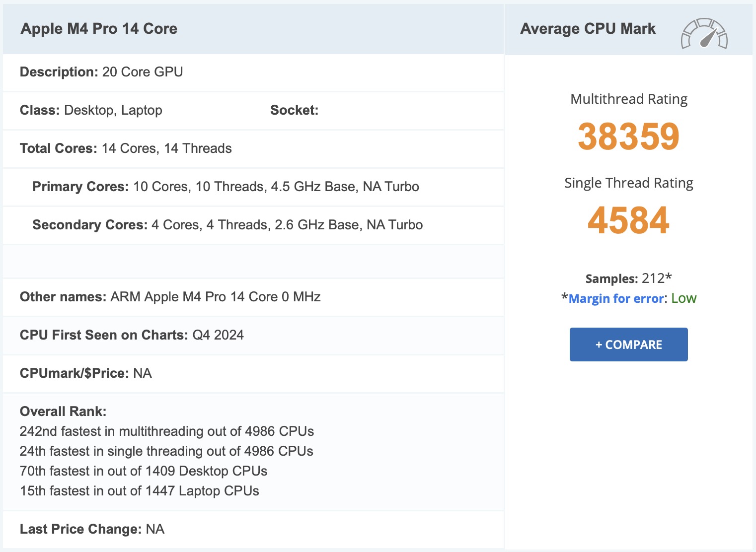Select the Description row showing 20 Core GPU
Image resolution: width=756 pixels, height=552 pixels.
(x=101, y=71)
